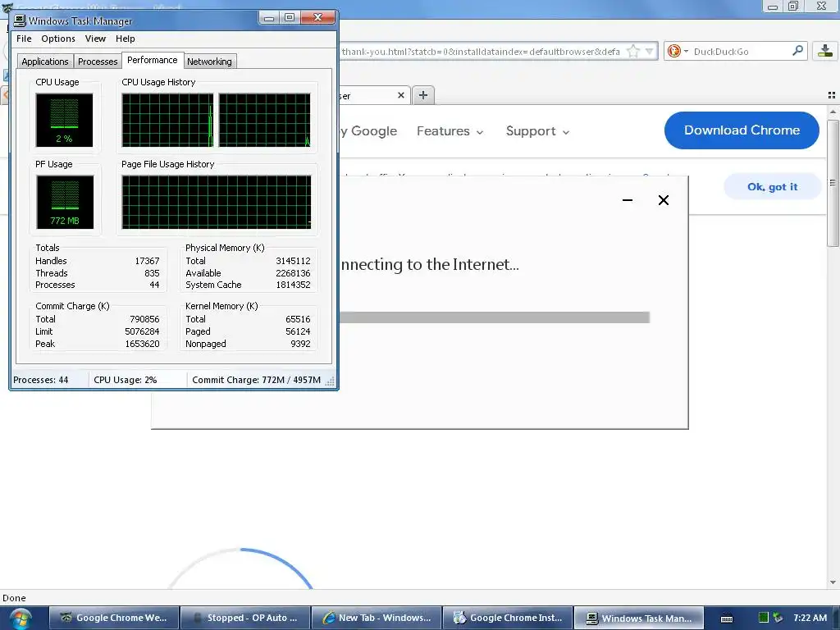This screenshot has height=630, width=840.
Task: Click the scrollbar down arrow in browser
Action: coord(833,582)
